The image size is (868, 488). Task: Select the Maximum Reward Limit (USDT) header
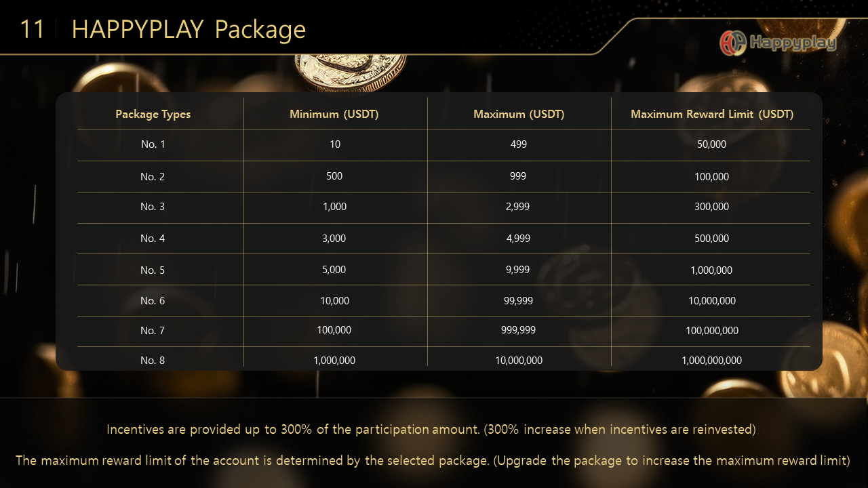(712, 114)
